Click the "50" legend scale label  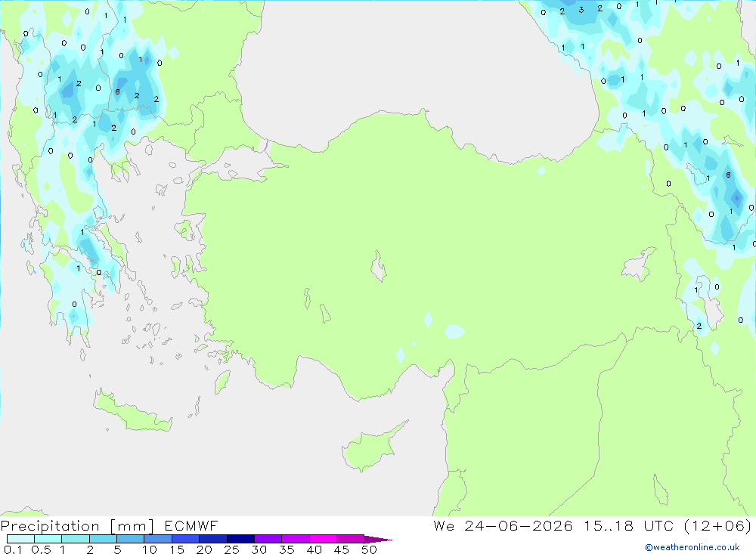point(369,549)
